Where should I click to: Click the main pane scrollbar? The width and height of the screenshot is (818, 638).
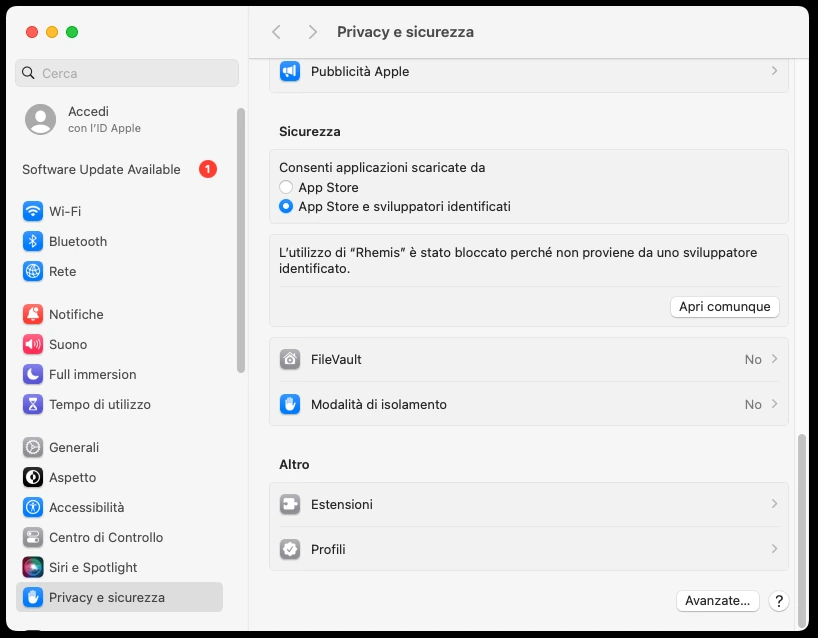(802, 531)
